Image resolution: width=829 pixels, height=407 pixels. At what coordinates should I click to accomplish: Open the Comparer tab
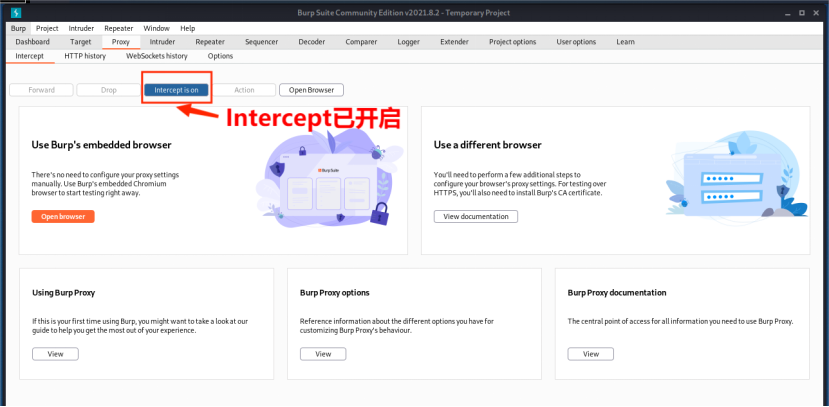(361, 42)
